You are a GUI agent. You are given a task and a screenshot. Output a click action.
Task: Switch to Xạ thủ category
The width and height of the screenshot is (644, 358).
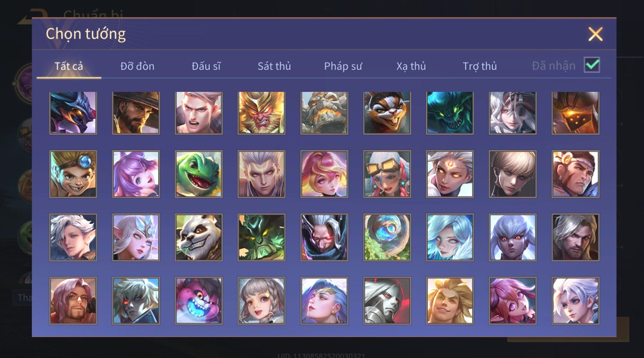pyautogui.click(x=411, y=66)
